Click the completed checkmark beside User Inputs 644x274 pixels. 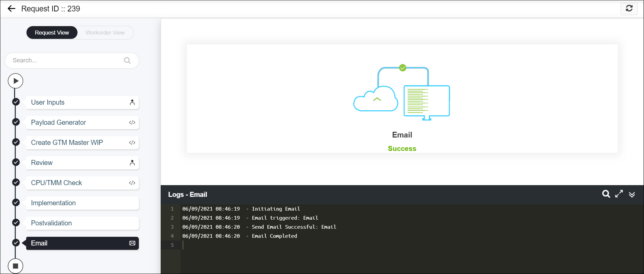click(x=16, y=102)
